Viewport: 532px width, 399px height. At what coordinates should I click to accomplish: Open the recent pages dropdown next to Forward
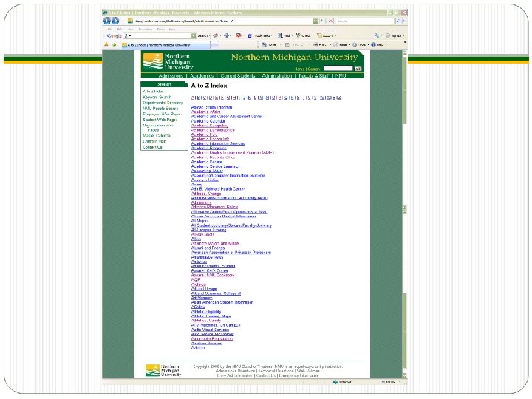(122, 21)
